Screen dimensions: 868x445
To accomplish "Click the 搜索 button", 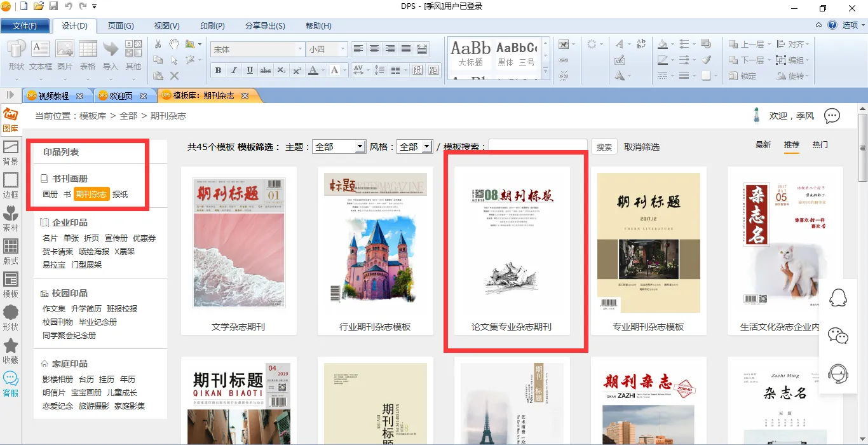I will click(x=604, y=147).
